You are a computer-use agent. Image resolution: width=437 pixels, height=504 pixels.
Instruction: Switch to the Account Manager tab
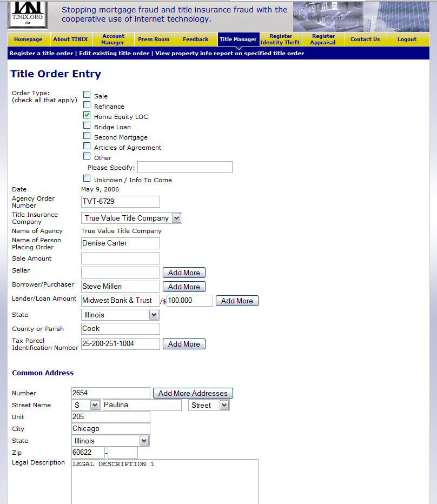point(112,39)
